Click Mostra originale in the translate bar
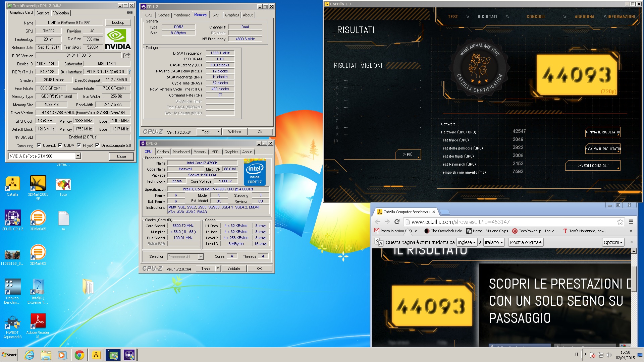The width and height of the screenshot is (644, 362). point(526,242)
